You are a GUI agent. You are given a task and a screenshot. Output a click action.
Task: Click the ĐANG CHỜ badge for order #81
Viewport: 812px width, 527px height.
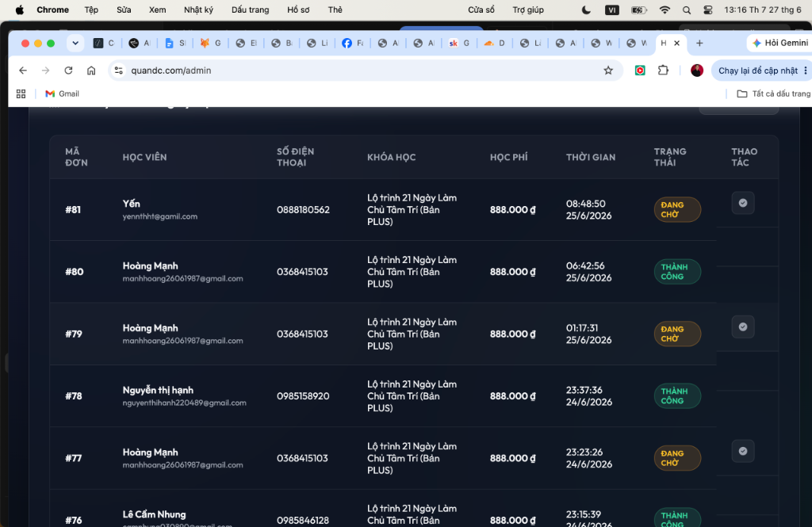[677, 210]
